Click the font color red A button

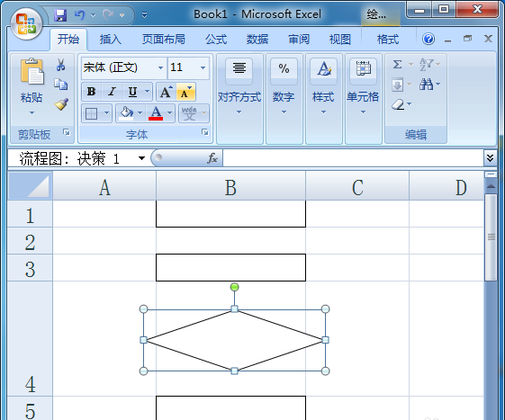point(156,113)
